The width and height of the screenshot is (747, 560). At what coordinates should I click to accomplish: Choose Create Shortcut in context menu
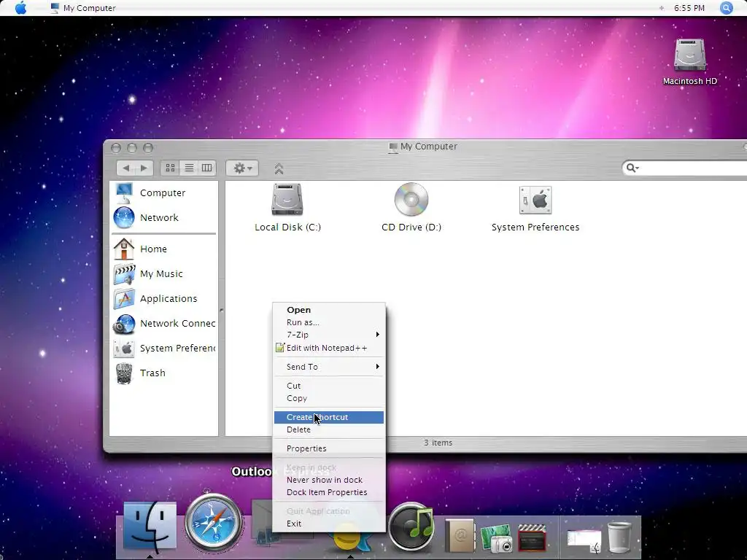329,417
